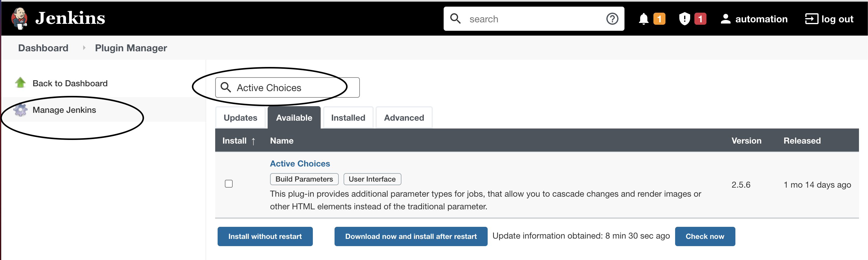This screenshot has height=260, width=868.
Task: Click the Install column sort arrow
Action: 254,141
